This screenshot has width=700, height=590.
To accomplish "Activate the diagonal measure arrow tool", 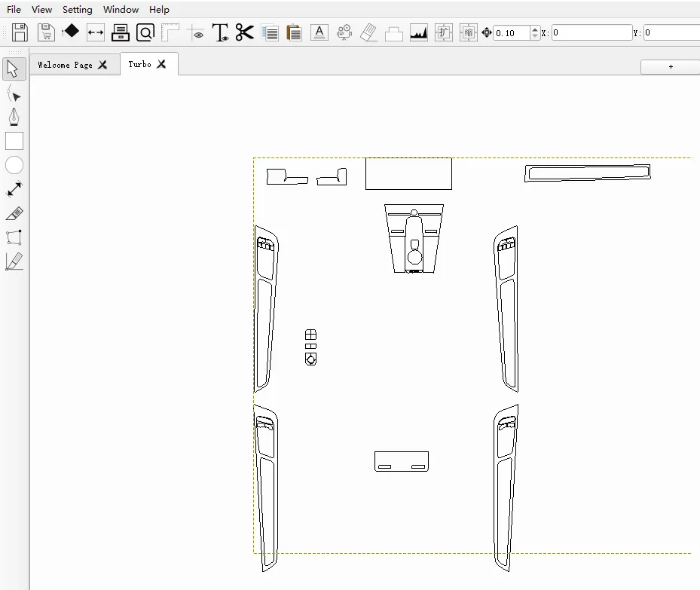I will [x=14, y=189].
